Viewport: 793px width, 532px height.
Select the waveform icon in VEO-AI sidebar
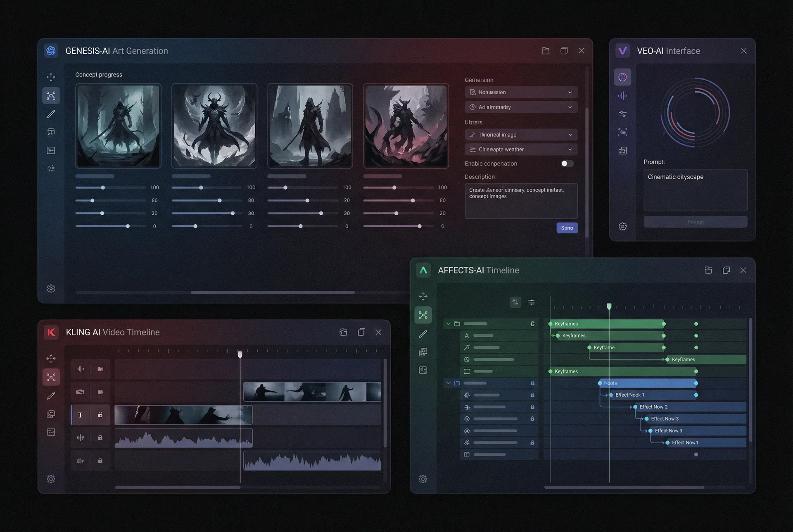[x=623, y=95]
